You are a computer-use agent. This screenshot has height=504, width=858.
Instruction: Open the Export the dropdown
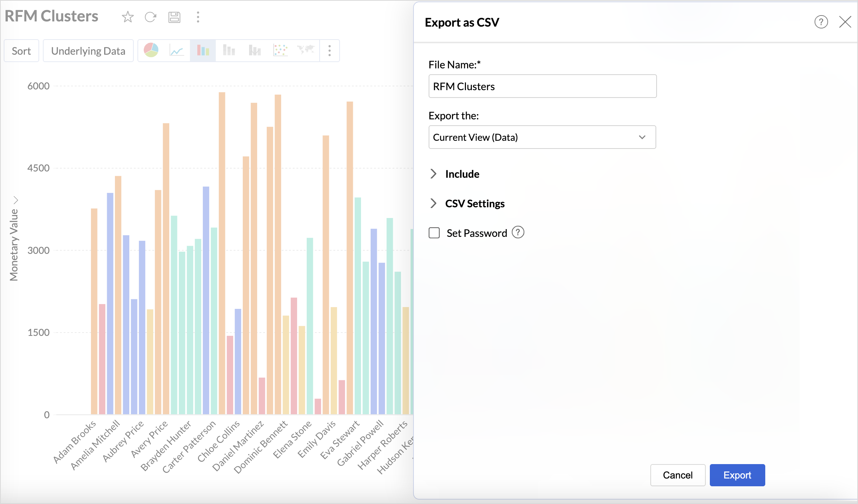pyautogui.click(x=542, y=137)
